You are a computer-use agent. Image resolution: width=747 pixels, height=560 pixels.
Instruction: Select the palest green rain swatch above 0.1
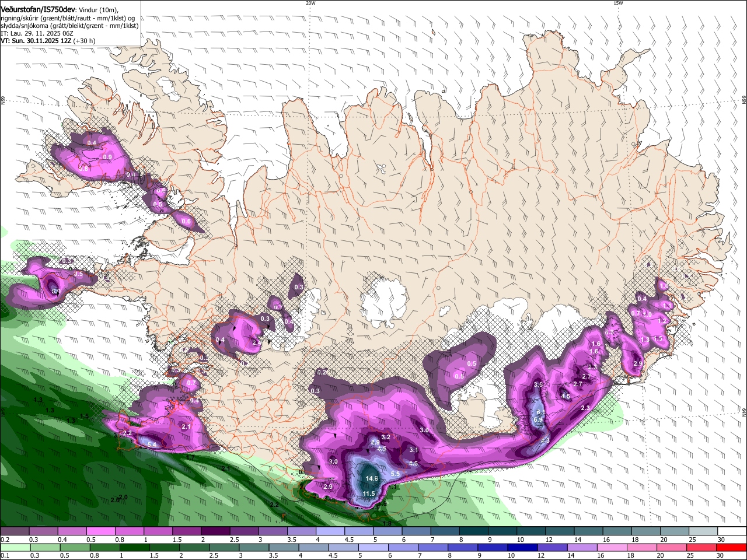pyautogui.click(x=16, y=548)
